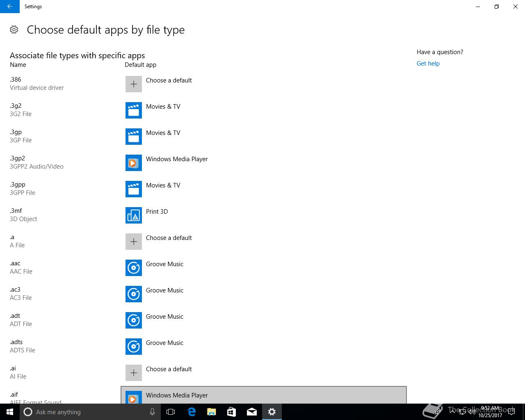Open the Action Center notifications icon
This screenshot has height=420, width=525.
click(x=511, y=412)
